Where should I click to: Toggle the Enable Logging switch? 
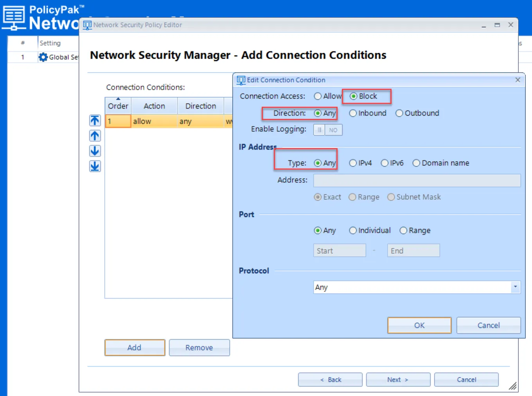pos(328,130)
